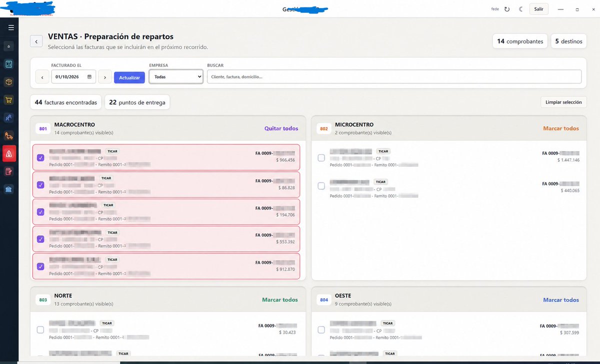The height and width of the screenshot is (364, 600).
Task: Open the document edit sidebar icon
Action: (9, 171)
